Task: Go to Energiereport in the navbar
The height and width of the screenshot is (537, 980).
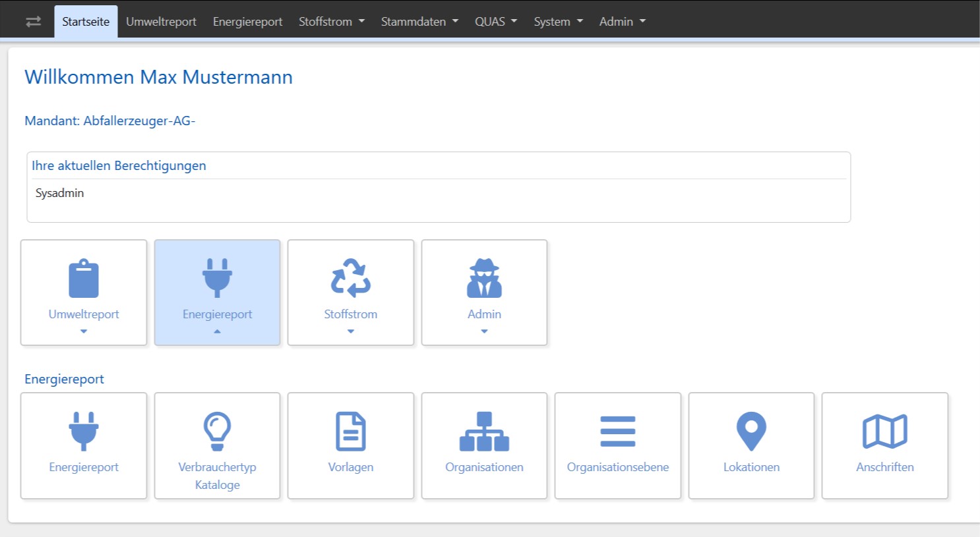Action: [247, 22]
